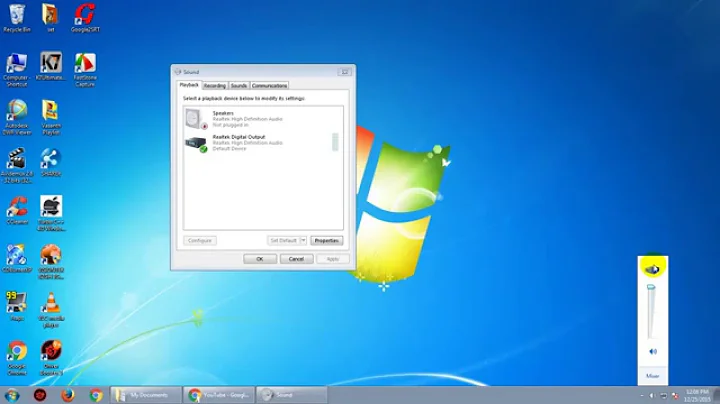Click the volume slider handle
The width and height of the screenshot is (720, 404).
tap(652, 288)
